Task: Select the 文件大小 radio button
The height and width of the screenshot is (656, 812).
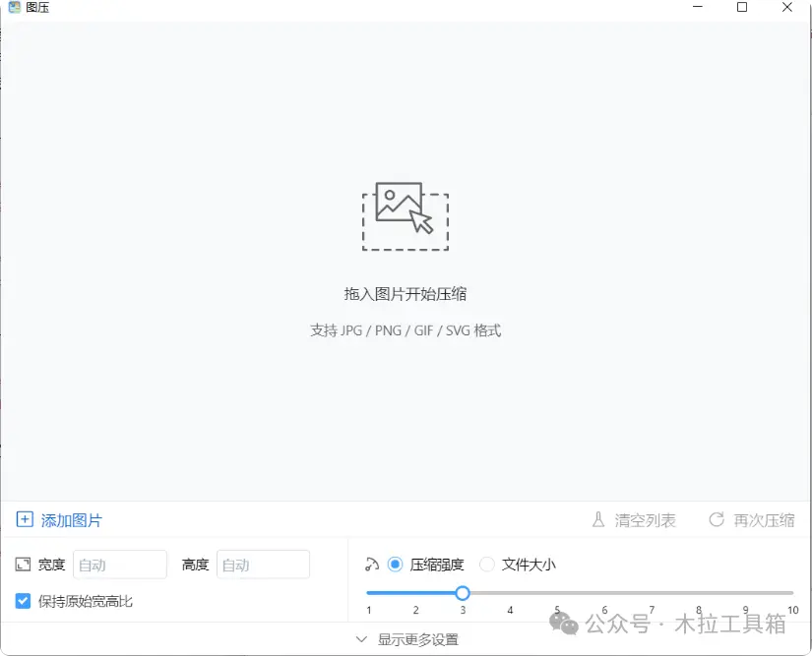Action: pyautogui.click(x=487, y=564)
